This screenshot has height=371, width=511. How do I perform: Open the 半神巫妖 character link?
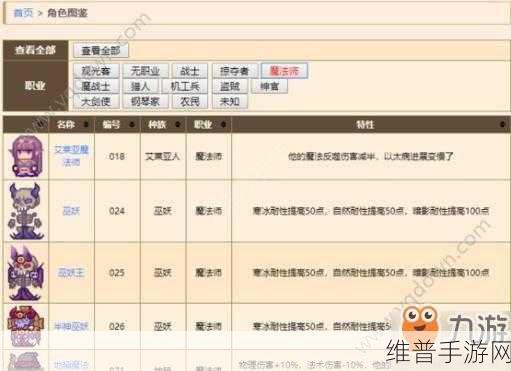[71, 326]
